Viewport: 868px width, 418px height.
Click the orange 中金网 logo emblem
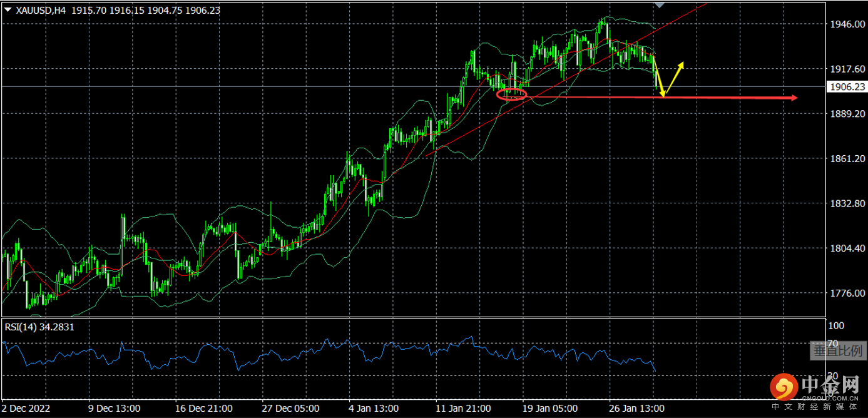782,387
